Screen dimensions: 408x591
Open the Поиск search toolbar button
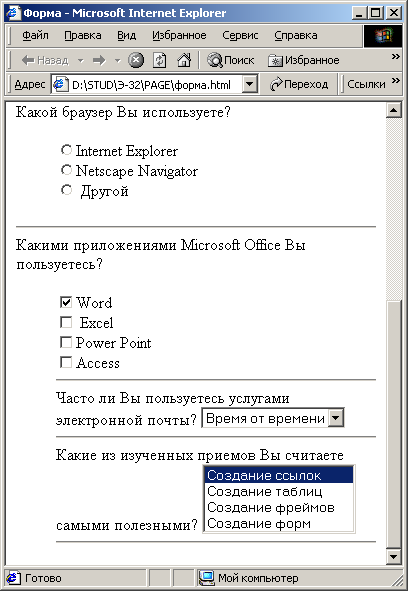click(x=231, y=60)
